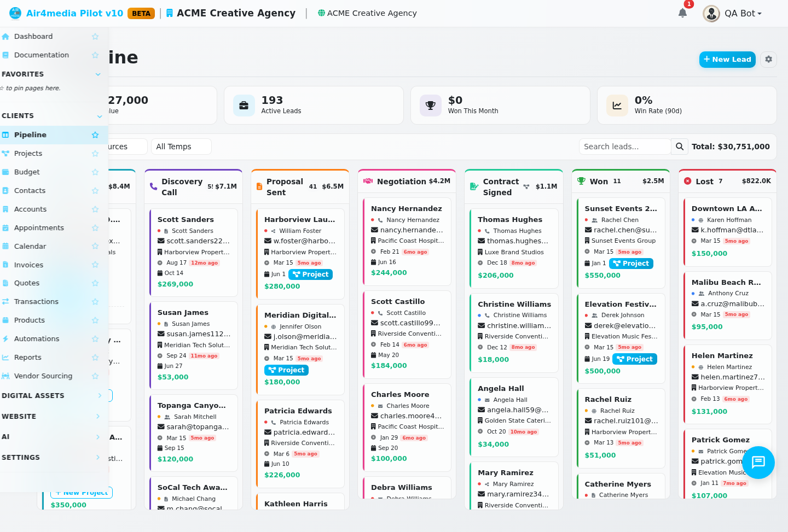Expand the WEBSITE section
788x532 pixels.
coord(98,416)
